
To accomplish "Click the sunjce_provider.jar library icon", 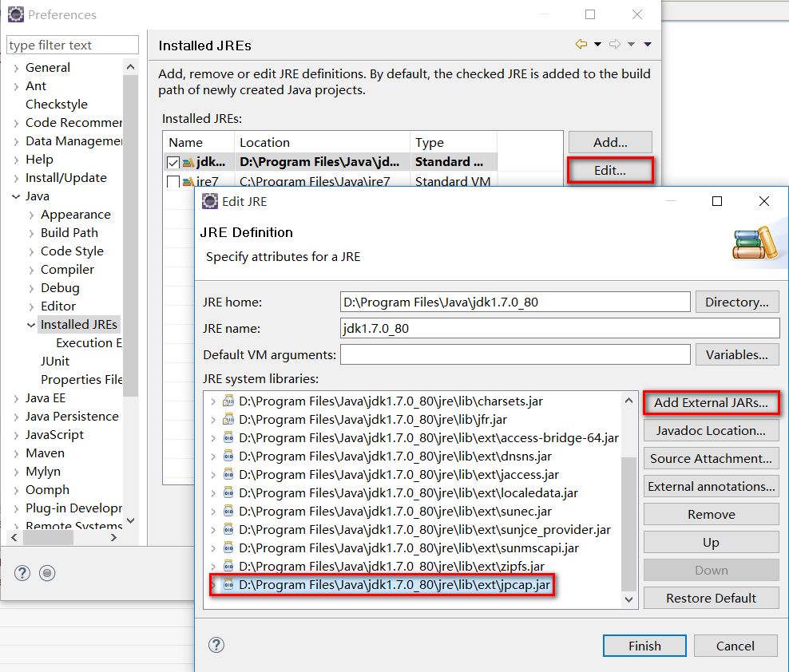I will (x=228, y=529).
